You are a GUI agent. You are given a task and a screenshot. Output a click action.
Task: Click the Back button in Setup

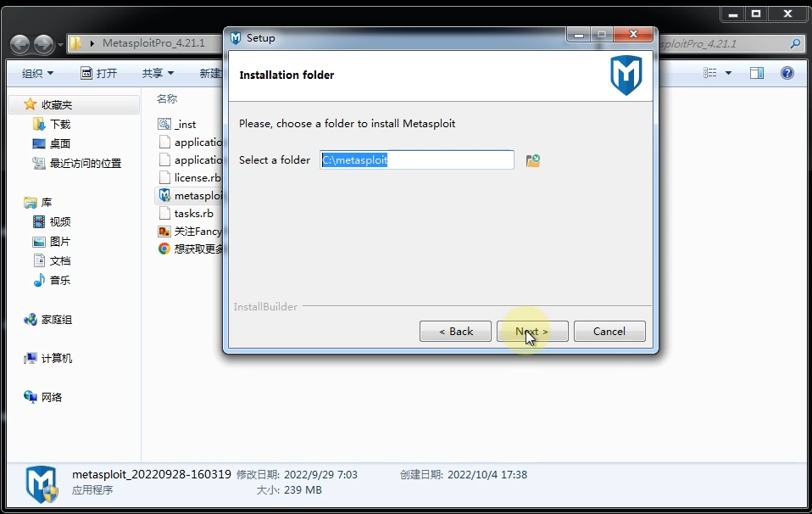click(455, 331)
